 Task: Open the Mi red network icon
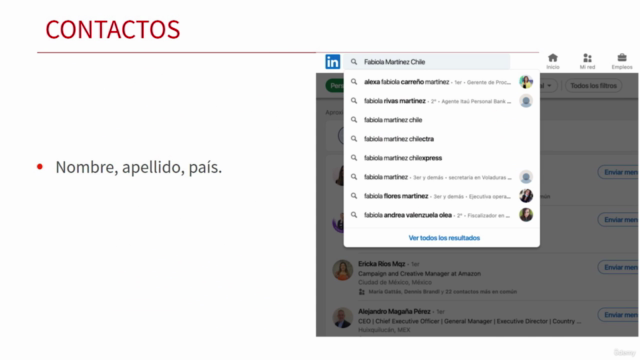[x=587, y=61]
